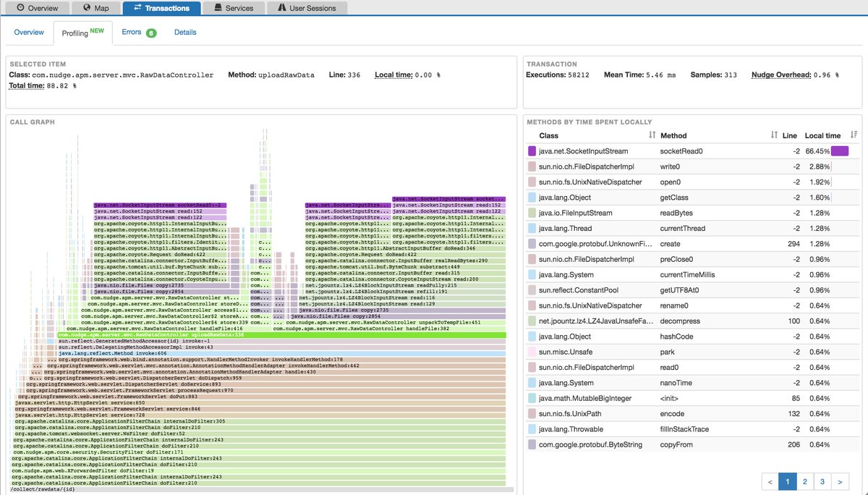Select LZ4BlockInputStream refill:191 frame
Image resolution: width=868 pixels, height=495 pixels.
(405, 292)
